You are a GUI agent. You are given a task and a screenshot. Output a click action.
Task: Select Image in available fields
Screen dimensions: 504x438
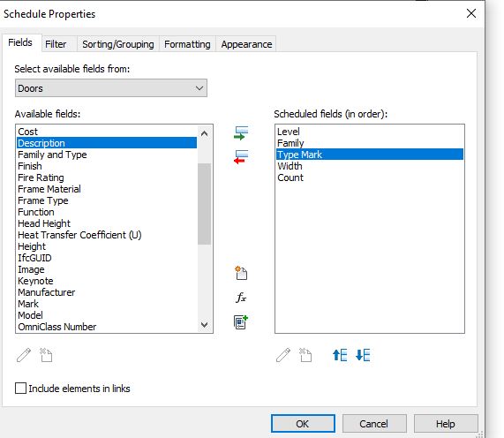click(107, 269)
